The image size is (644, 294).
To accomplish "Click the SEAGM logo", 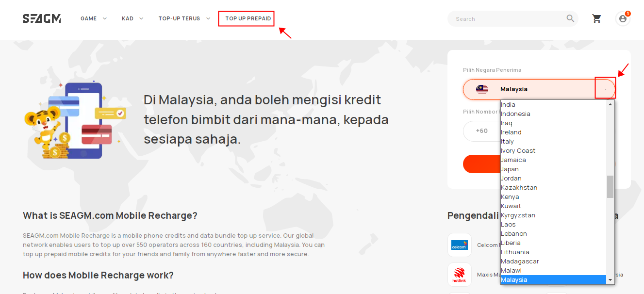I will [x=42, y=18].
